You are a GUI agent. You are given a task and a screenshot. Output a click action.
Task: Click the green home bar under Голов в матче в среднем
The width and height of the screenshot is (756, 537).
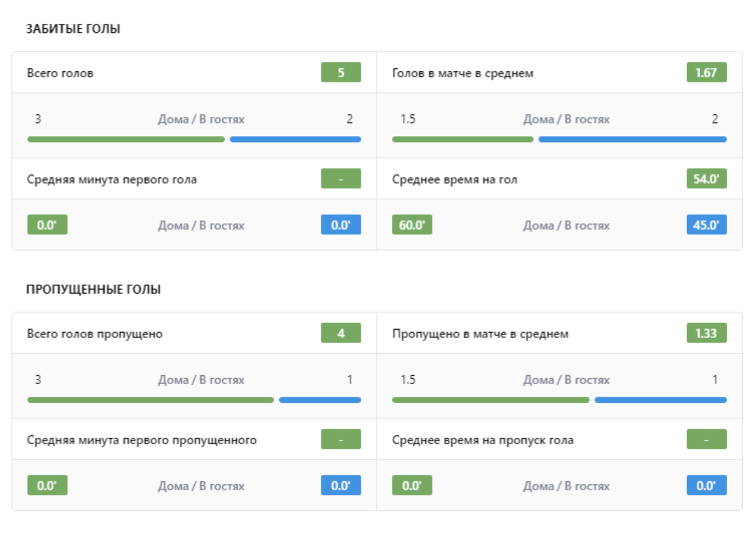coord(462,139)
